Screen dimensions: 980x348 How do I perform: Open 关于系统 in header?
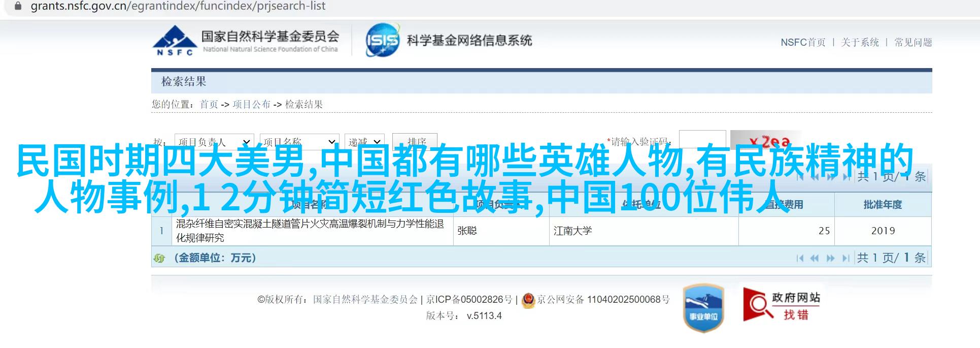click(x=860, y=43)
